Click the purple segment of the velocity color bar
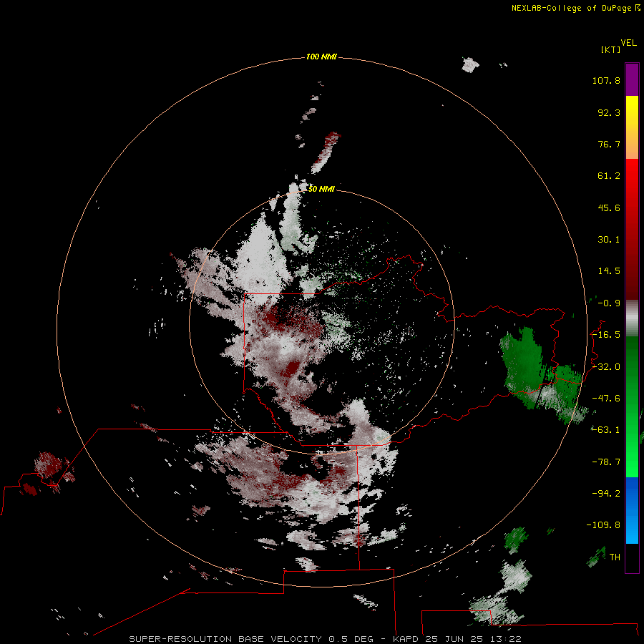Image resolution: width=644 pixels, height=644 pixels. (x=632, y=80)
